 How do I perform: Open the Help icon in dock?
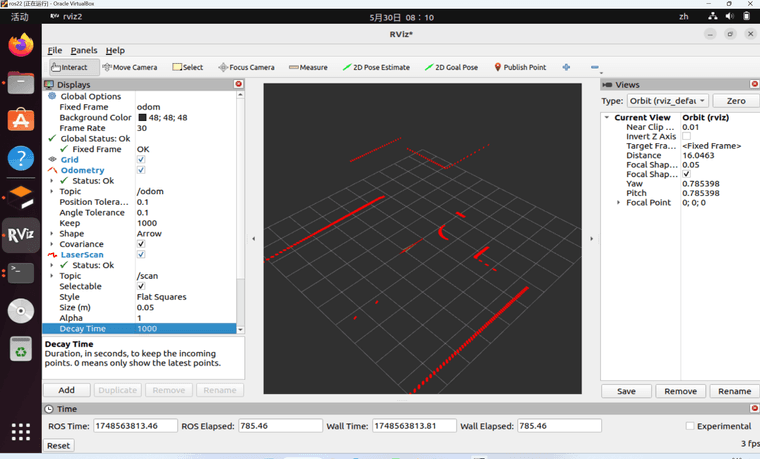21,158
